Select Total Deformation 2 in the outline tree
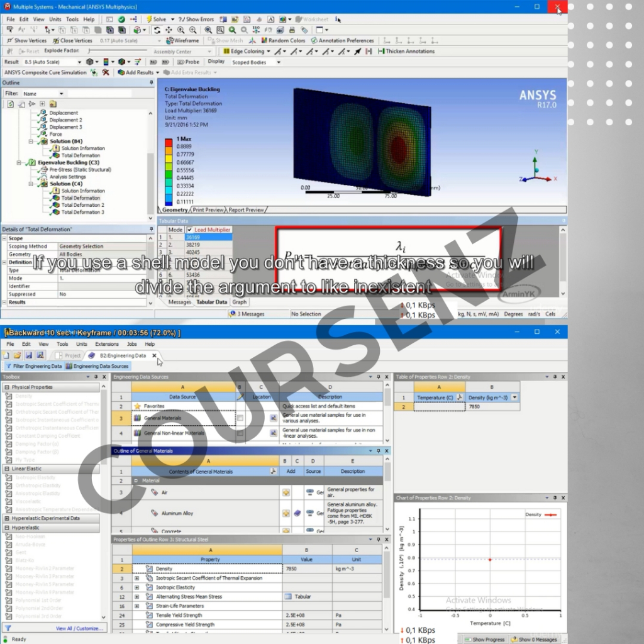Viewport: 644px width, 644px height. click(x=82, y=206)
